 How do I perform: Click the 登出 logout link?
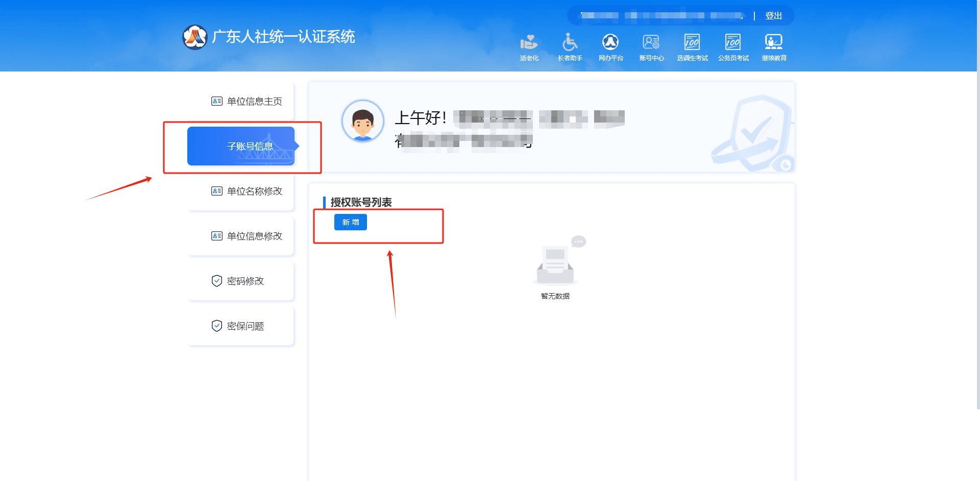click(x=773, y=16)
